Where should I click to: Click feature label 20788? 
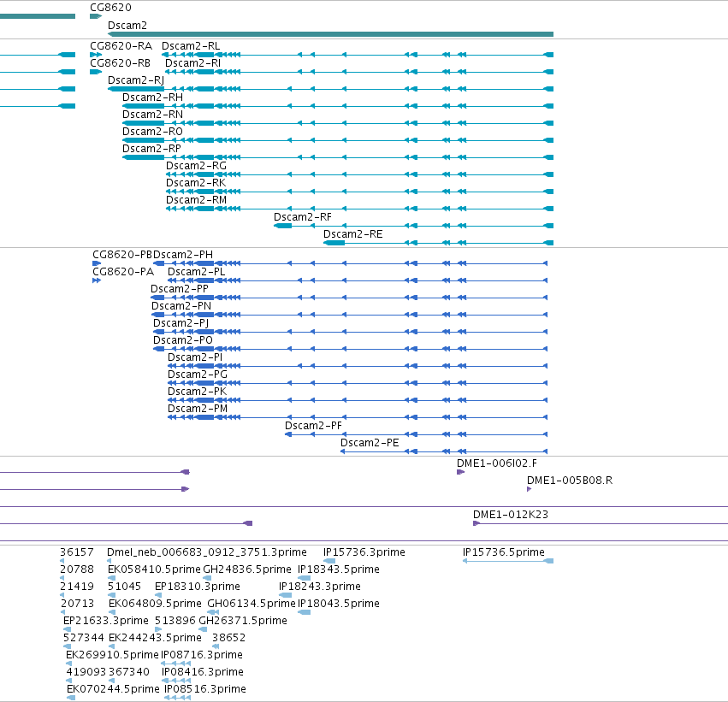(x=77, y=570)
